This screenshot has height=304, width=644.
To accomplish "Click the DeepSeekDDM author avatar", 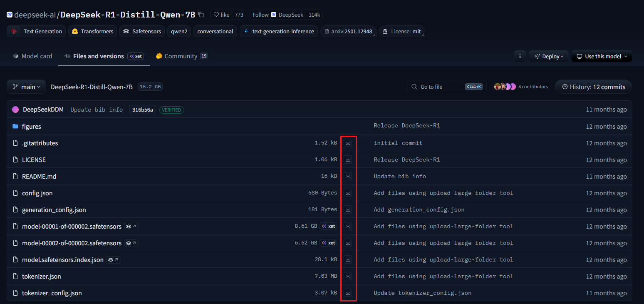I will point(15,110).
